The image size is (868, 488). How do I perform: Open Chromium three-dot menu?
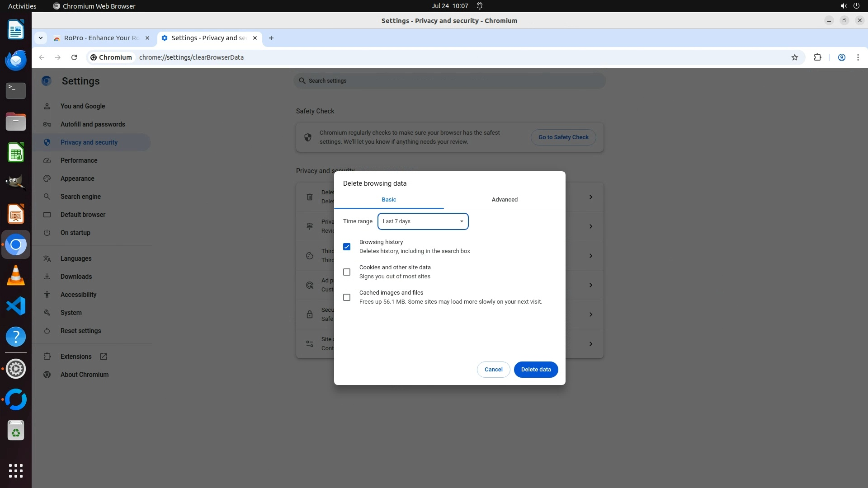[x=858, y=57]
